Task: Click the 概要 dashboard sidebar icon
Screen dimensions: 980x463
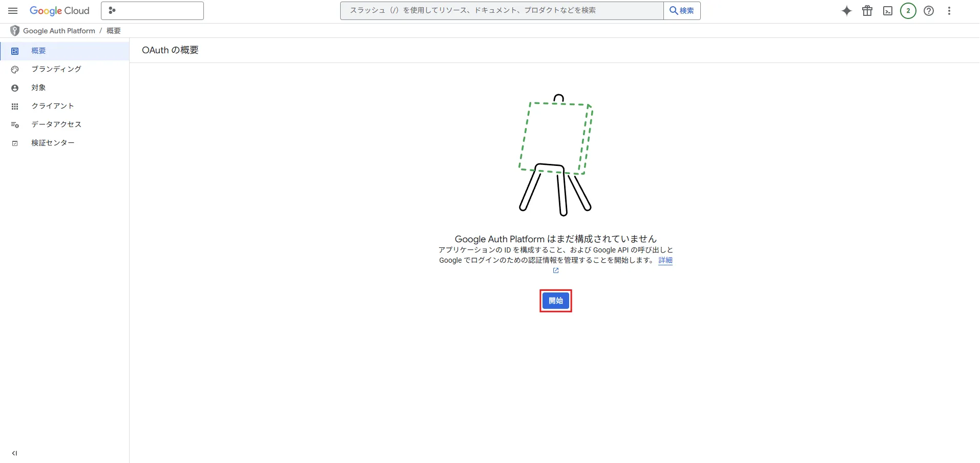Action: click(x=15, y=51)
